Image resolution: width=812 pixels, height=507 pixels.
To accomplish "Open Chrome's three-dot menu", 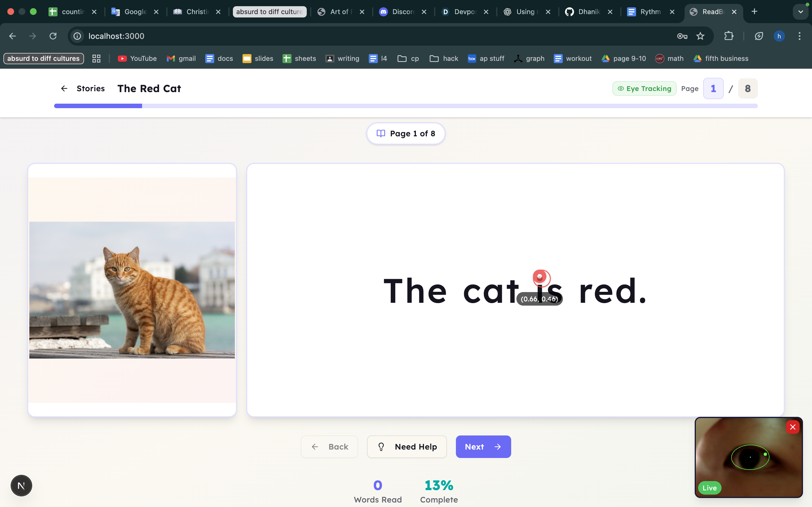I will pyautogui.click(x=799, y=36).
